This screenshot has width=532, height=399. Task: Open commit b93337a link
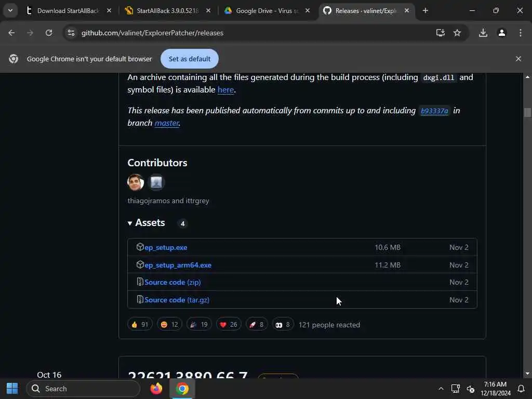click(434, 111)
